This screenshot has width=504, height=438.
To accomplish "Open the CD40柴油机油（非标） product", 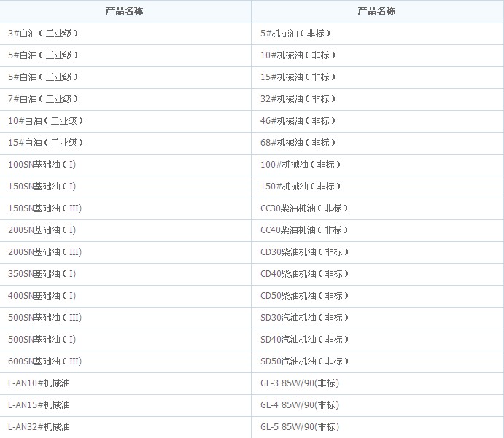I will point(304,274).
